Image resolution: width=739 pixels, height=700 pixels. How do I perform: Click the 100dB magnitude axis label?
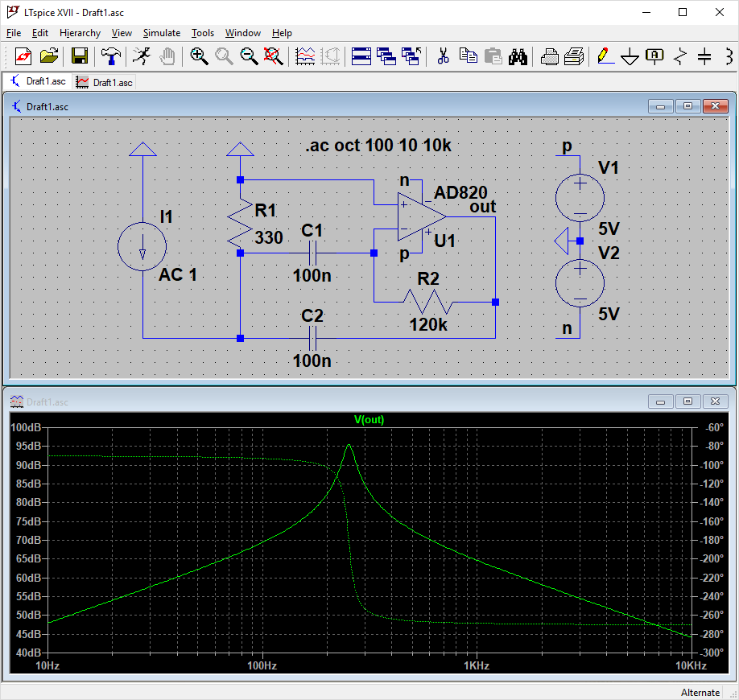[x=26, y=427]
